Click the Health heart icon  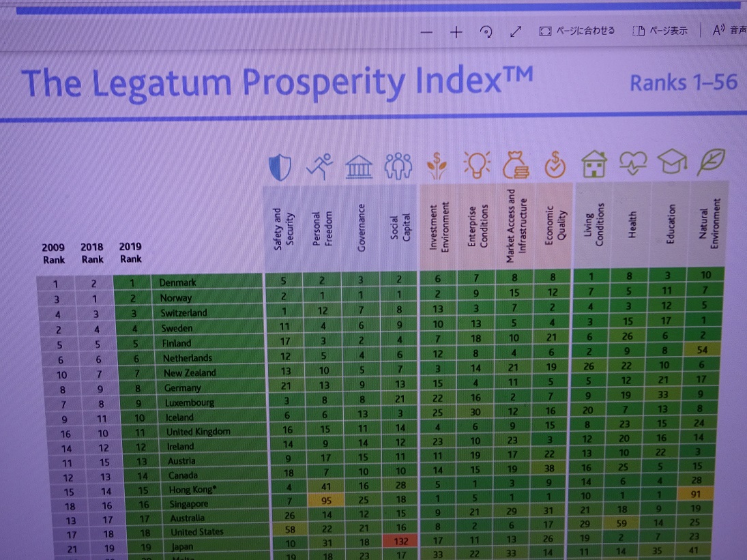tap(633, 163)
